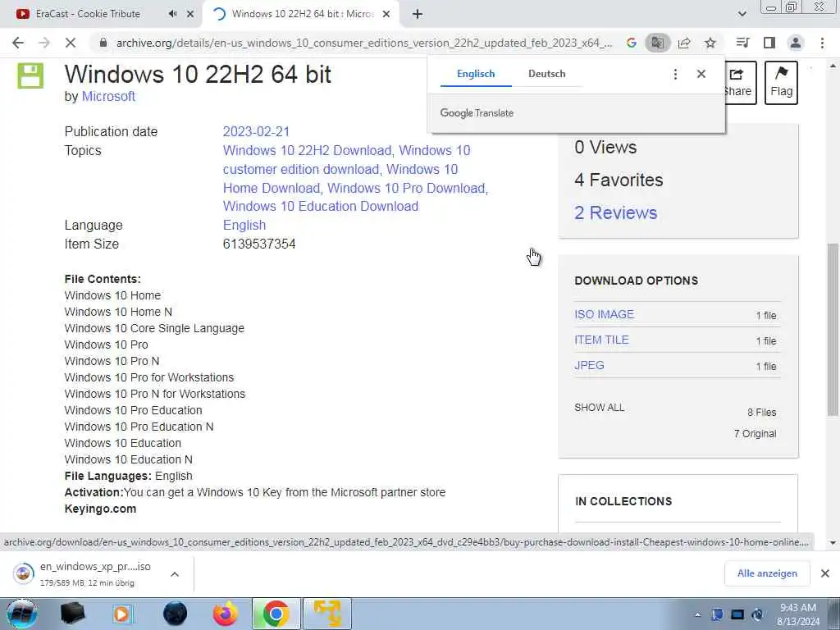Expand SHOW ALL download options

[x=600, y=408]
